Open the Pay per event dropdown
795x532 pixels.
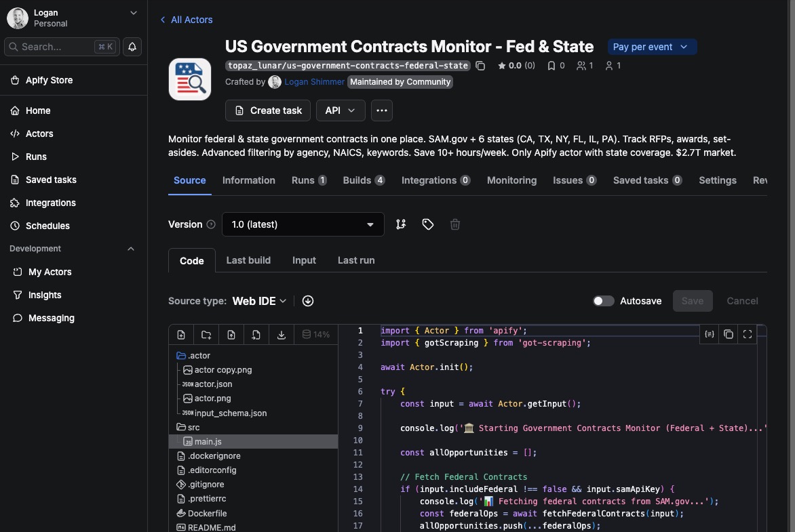click(651, 47)
